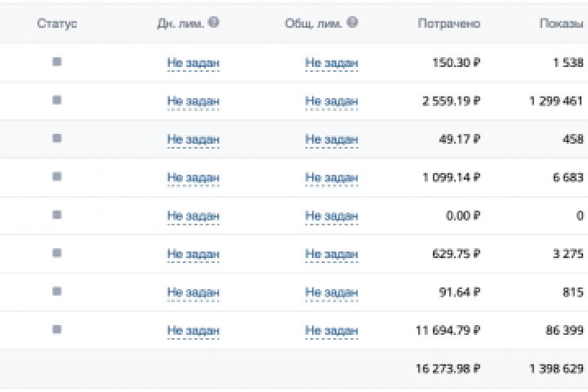Viewport: 588px width, 392px height.
Task: Click help icon next to Общ. лим.
Action: 352,23
